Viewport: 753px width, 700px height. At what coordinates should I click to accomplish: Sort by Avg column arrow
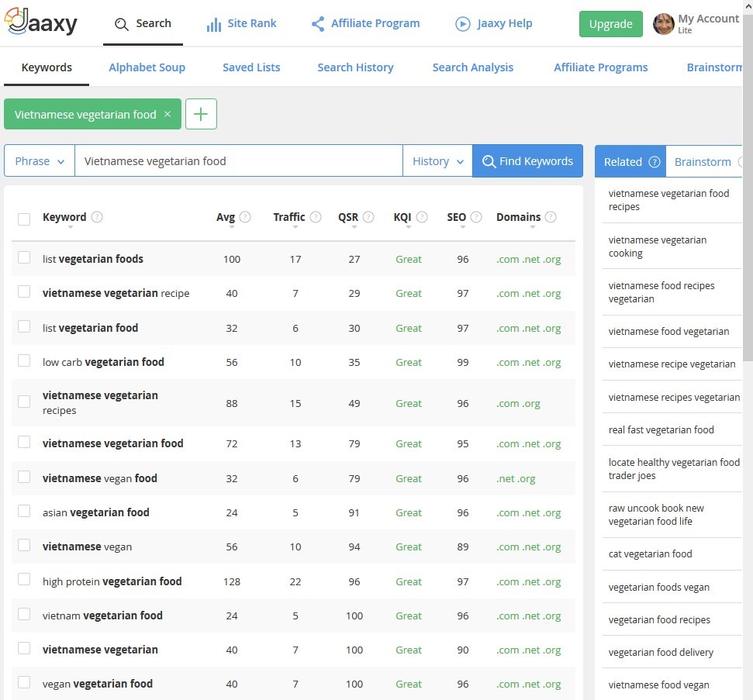232,227
